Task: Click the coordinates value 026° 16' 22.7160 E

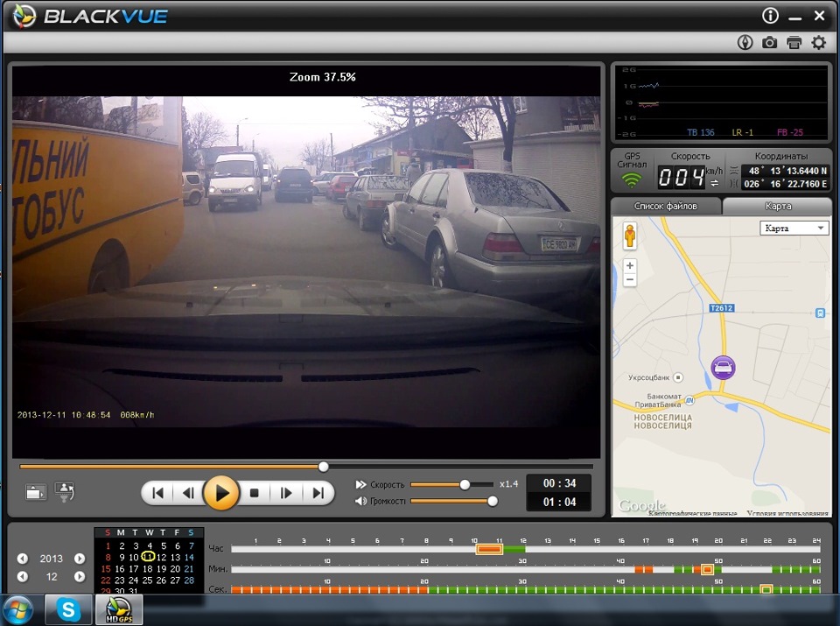Action: [787, 184]
